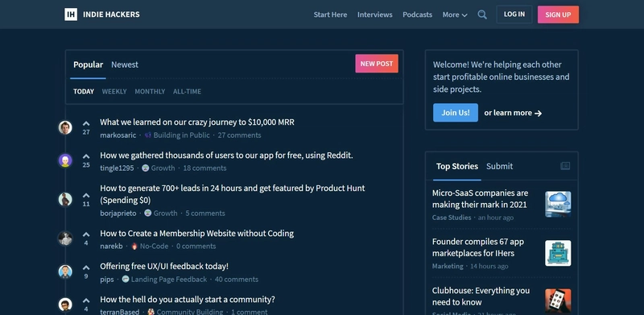Click the New Post button

pos(377,64)
